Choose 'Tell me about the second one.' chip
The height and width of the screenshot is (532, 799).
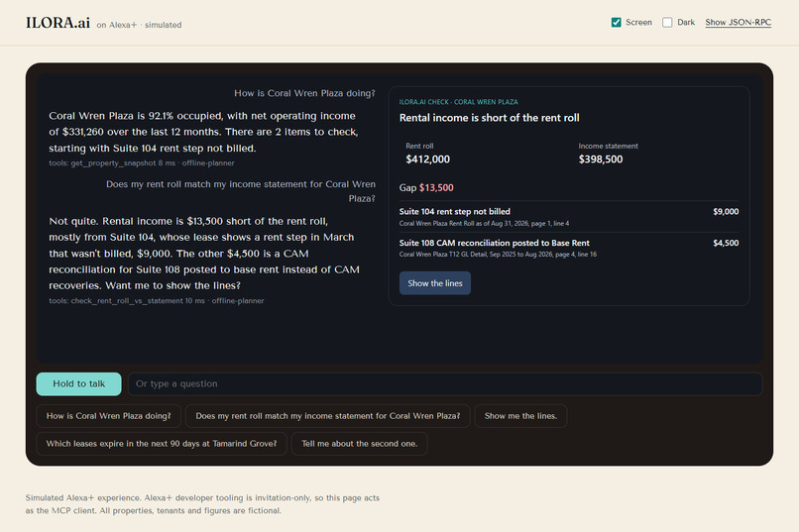pyautogui.click(x=359, y=444)
